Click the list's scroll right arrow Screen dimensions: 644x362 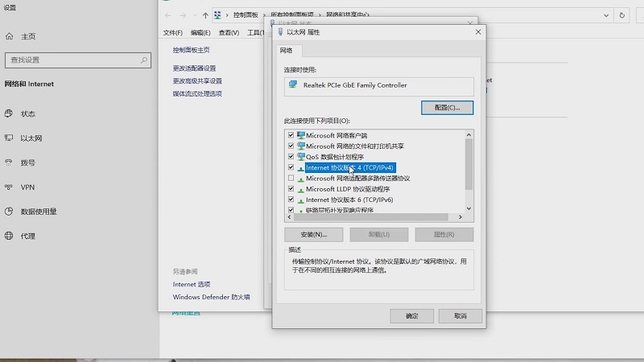coord(460,217)
